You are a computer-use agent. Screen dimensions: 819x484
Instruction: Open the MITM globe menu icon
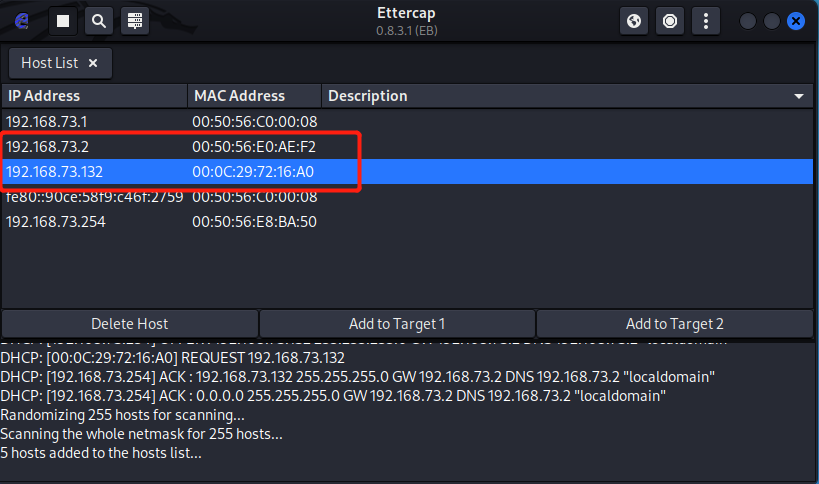point(634,20)
